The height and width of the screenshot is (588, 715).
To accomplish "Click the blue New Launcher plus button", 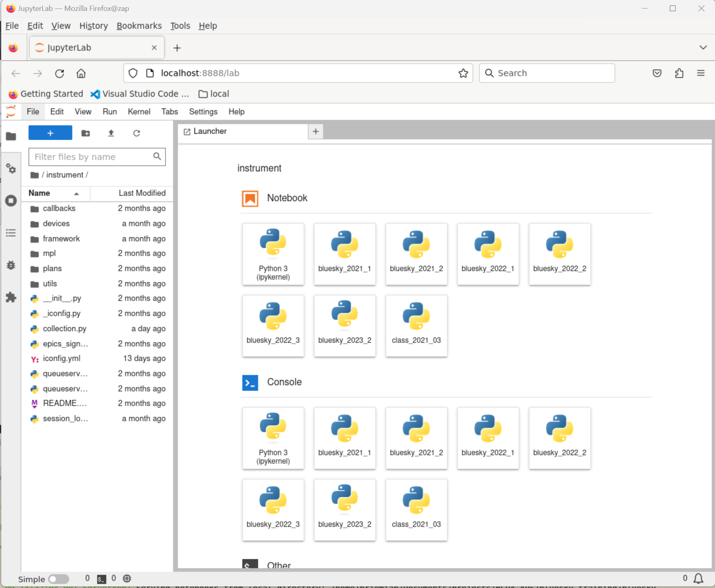I will point(50,133).
